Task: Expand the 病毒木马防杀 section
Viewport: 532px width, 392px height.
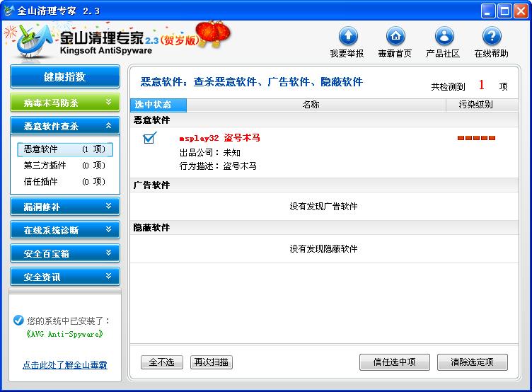Action: coord(65,103)
